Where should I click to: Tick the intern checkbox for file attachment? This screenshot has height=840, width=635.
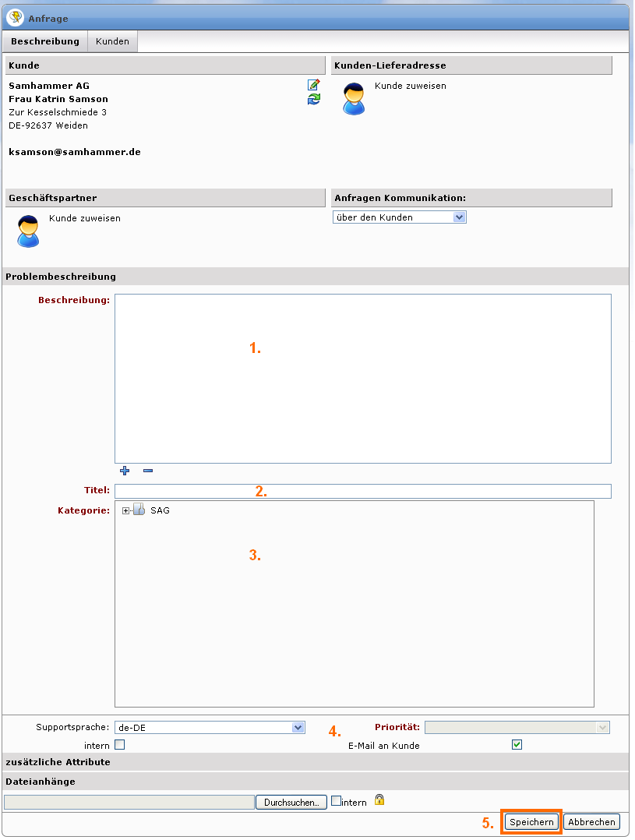point(336,800)
